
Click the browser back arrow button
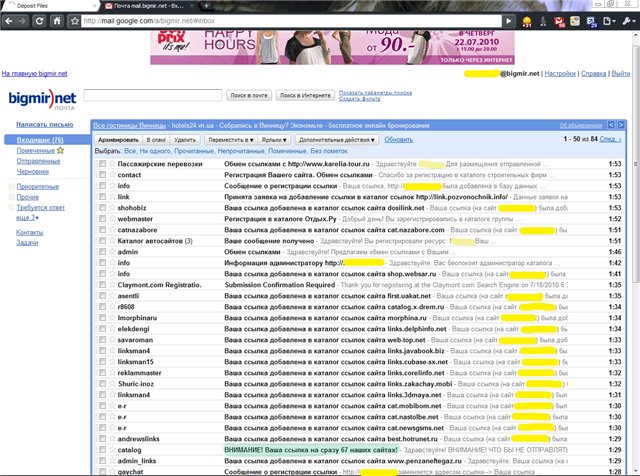click(9, 20)
